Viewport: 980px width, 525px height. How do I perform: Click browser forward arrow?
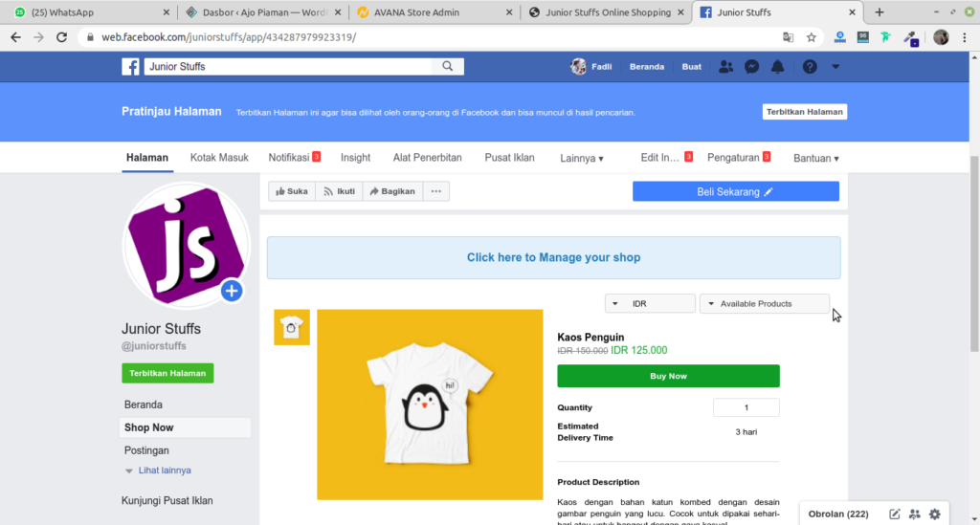38,37
